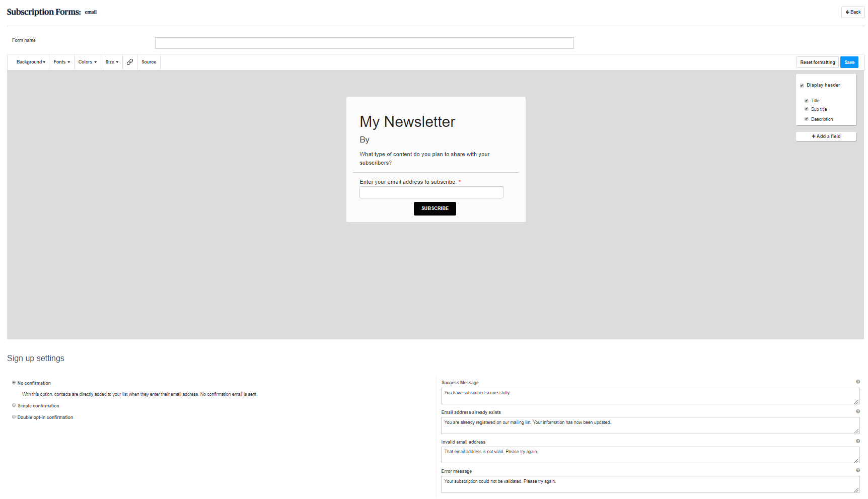Select Double opt-in confirmation option
The width and height of the screenshot is (868, 499).
click(x=14, y=417)
